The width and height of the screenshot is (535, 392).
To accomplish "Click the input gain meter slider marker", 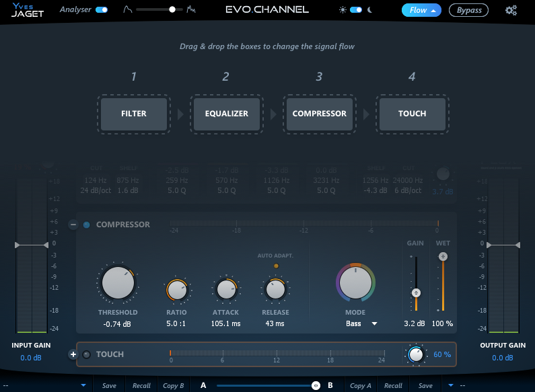I will 32,245.
